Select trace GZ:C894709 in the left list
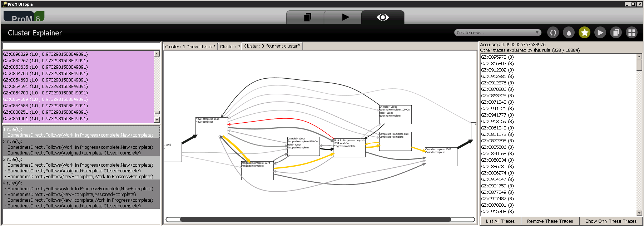The height and width of the screenshot is (226, 644). coord(78,73)
